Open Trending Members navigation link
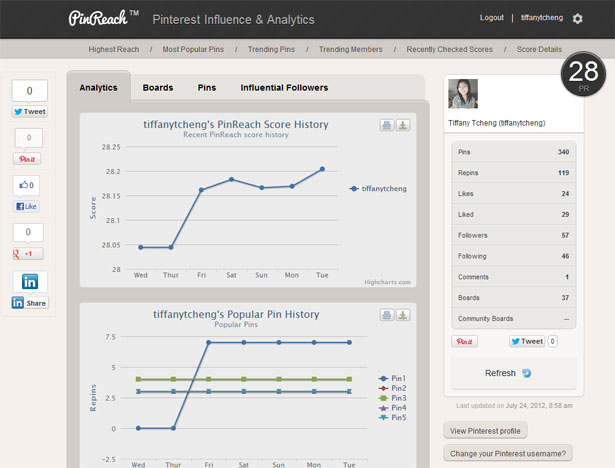This screenshot has height=468, width=615. point(351,49)
